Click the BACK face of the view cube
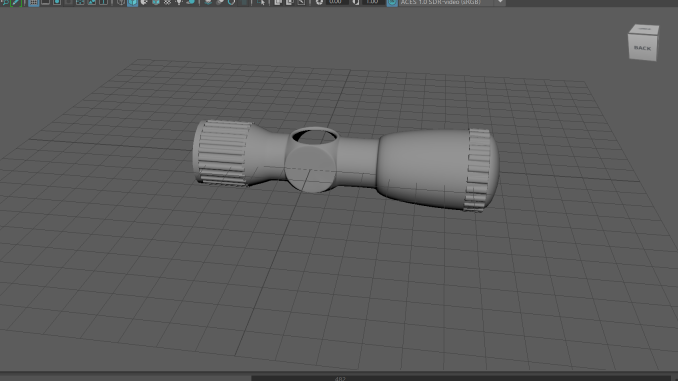 [642, 48]
